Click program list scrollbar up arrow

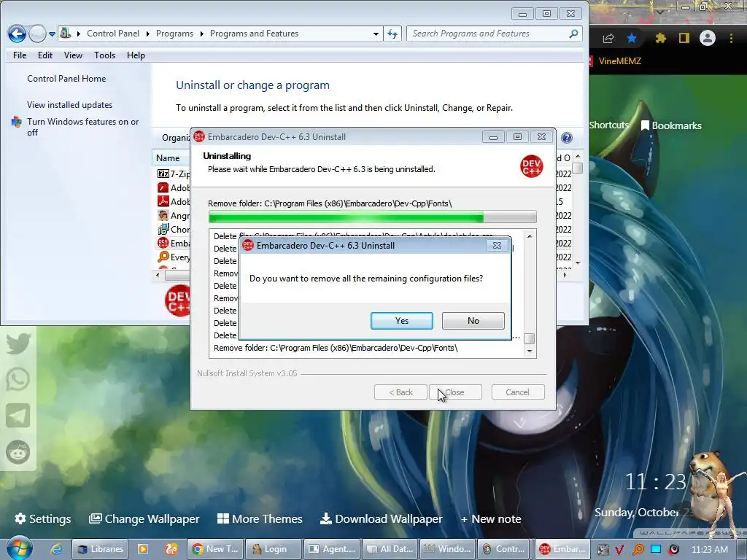[x=578, y=156]
